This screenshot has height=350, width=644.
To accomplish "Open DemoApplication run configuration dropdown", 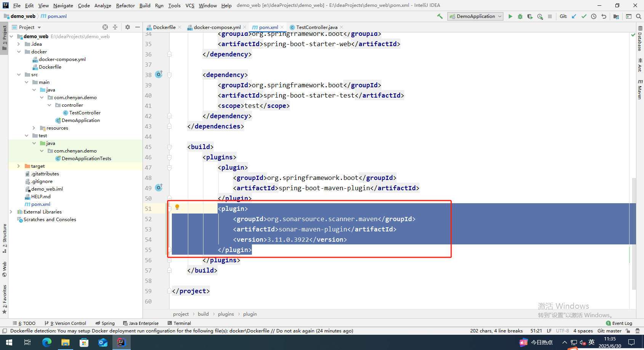I will (476, 16).
